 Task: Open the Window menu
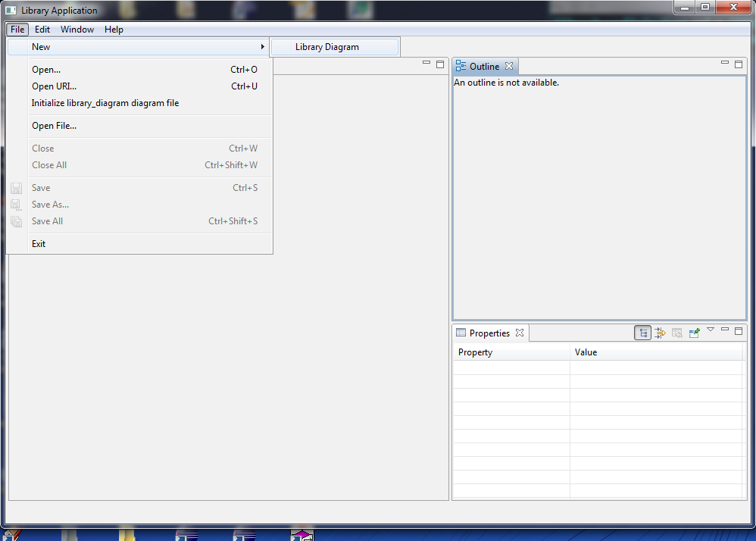(x=77, y=30)
